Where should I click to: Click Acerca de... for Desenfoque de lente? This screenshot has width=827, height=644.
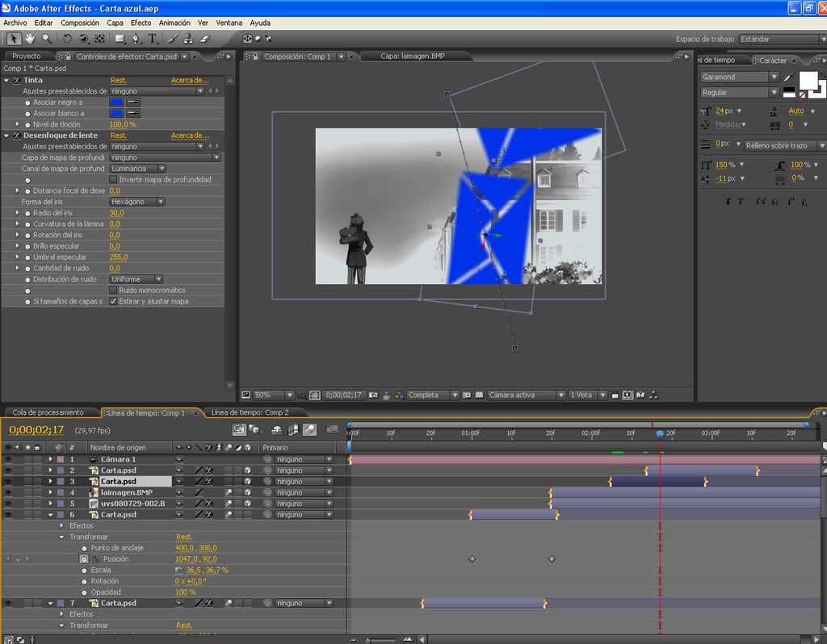click(190, 136)
